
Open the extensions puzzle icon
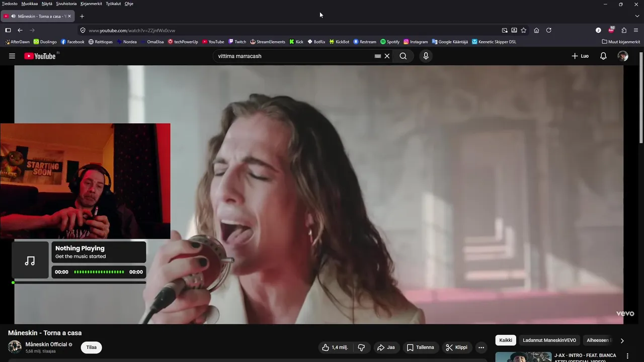(624, 30)
